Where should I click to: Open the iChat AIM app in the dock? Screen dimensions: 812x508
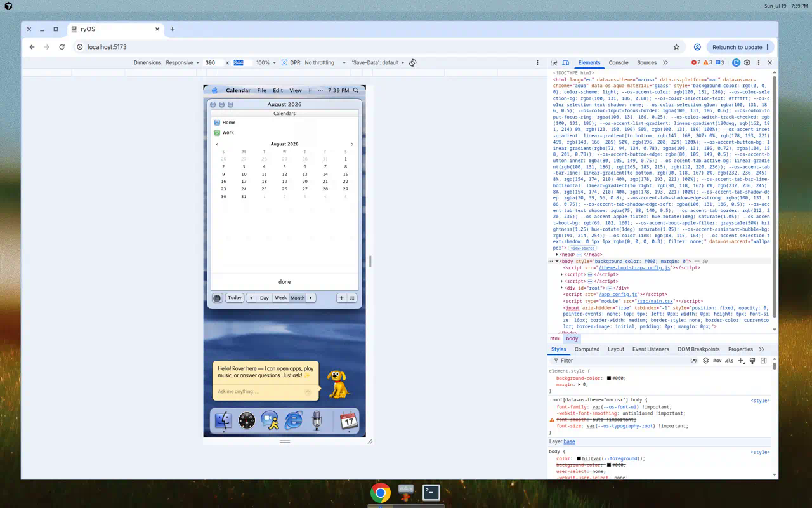(x=270, y=420)
